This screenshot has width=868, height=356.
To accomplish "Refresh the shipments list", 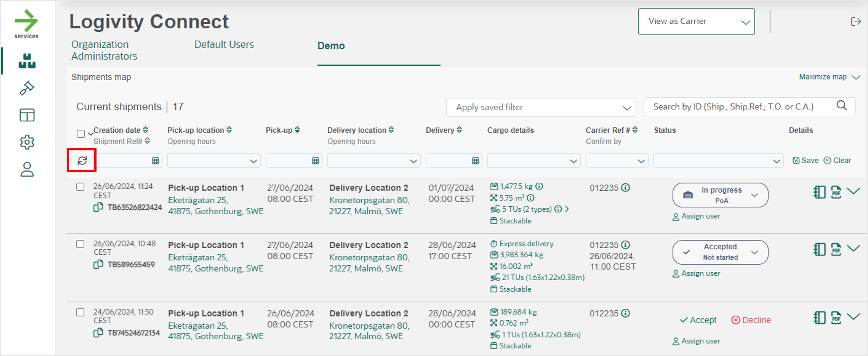I will 82,161.
